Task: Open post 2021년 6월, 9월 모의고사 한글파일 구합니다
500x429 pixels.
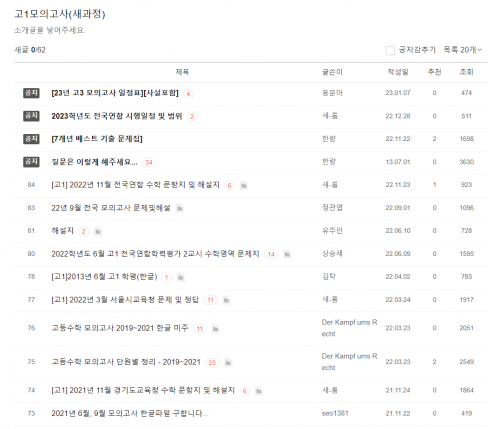Action: point(130,413)
